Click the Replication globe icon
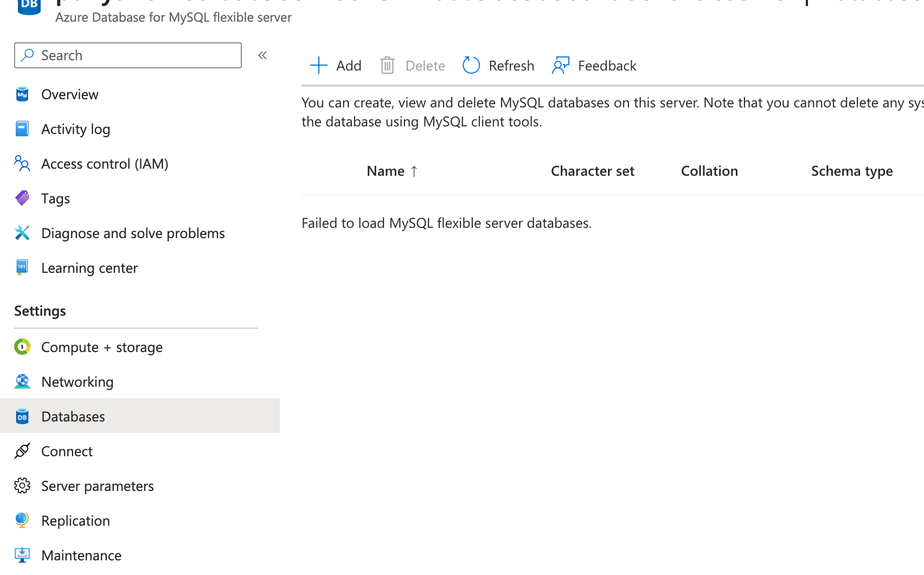The width and height of the screenshot is (924, 575). 22,521
